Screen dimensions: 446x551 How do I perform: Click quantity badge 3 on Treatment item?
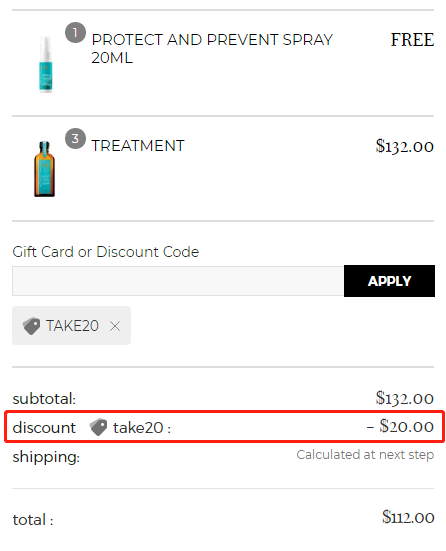pos(75,138)
